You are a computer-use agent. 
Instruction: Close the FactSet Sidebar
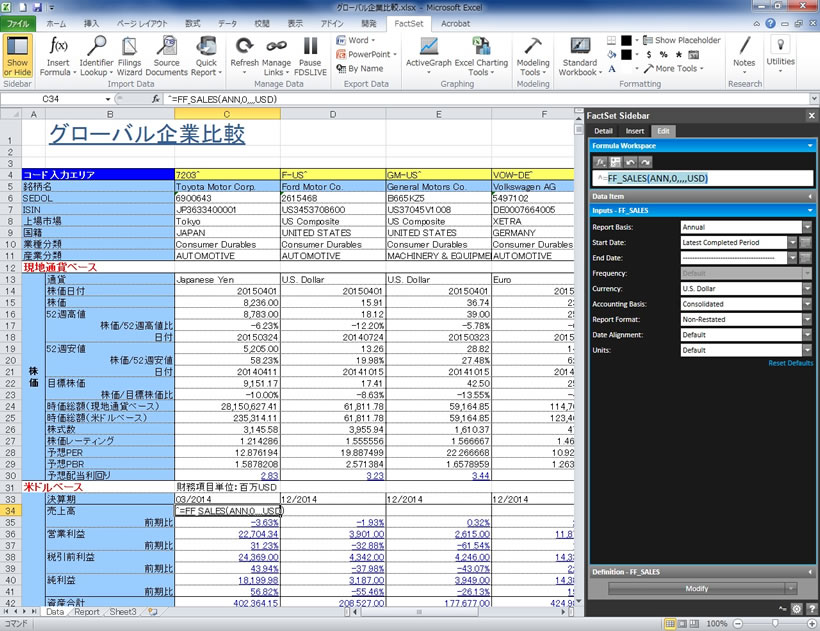tap(811, 116)
